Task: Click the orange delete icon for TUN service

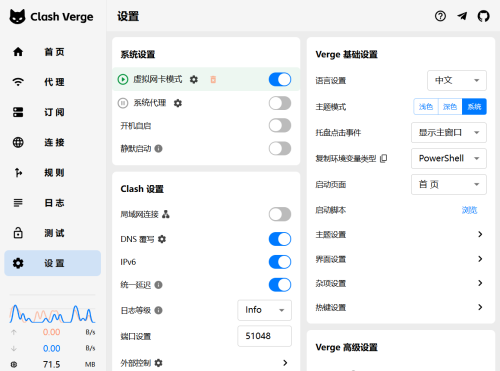Action: pyautogui.click(x=213, y=79)
